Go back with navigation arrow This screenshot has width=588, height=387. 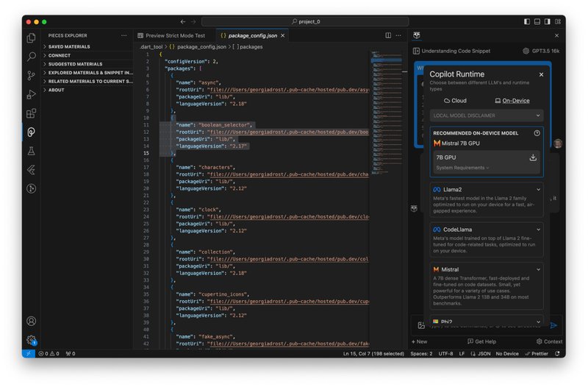point(183,22)
